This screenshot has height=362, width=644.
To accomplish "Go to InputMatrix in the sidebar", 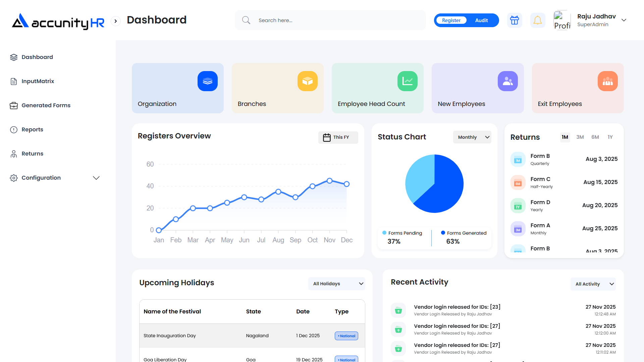I will [x=38, y=81].
